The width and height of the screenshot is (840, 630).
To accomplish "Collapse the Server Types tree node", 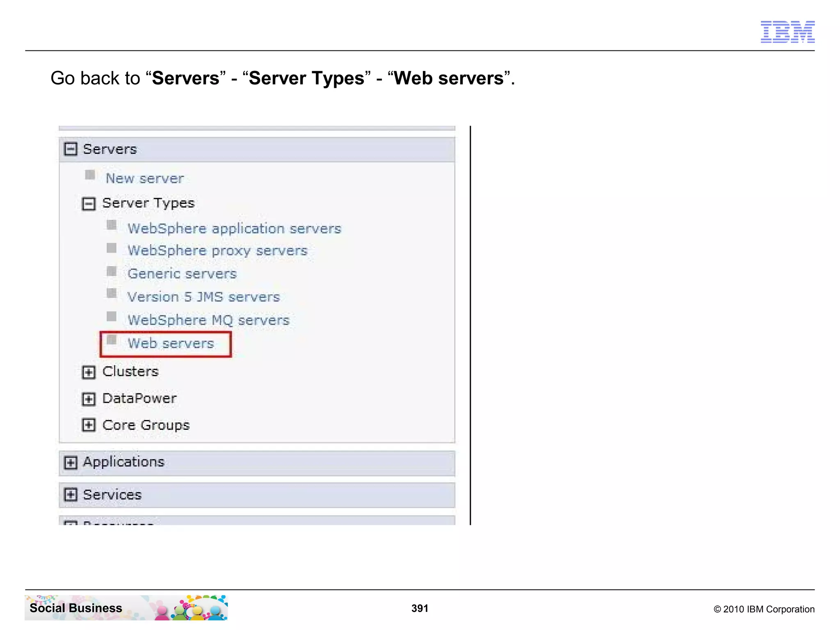I will [89, 204].
